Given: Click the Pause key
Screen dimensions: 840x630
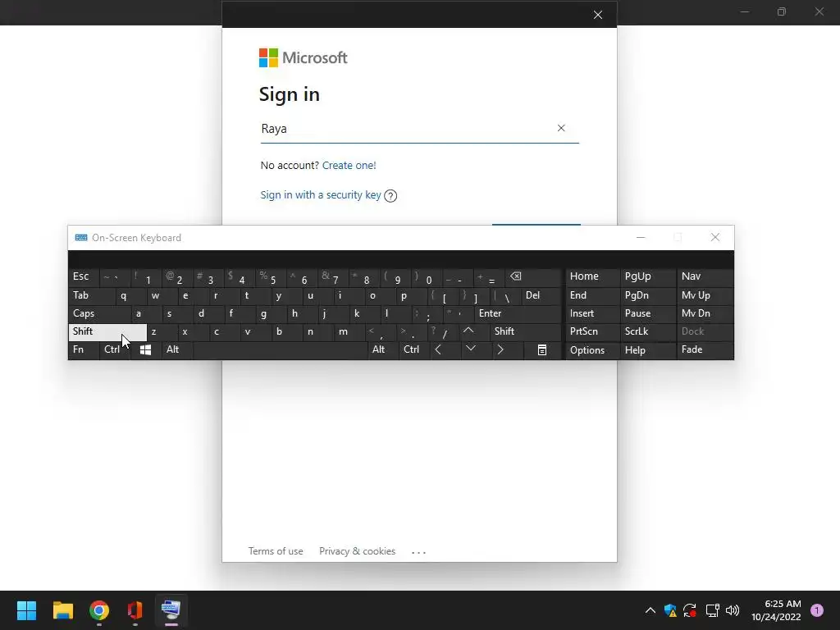Looking at the screenshot, I should tap(647, 313).
